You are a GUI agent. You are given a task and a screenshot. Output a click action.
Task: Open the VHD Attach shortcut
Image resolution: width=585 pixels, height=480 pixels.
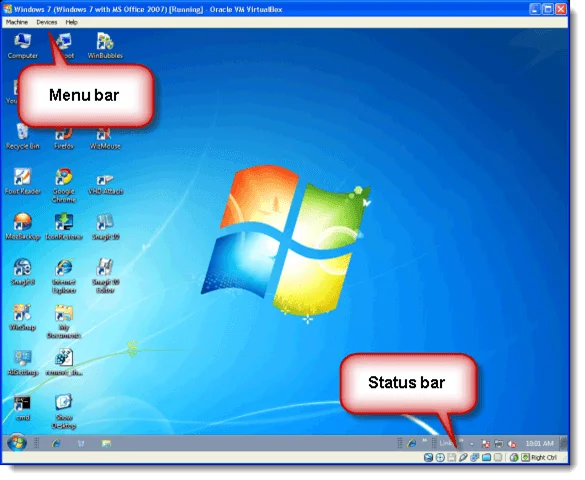click(x=105, y=183)
